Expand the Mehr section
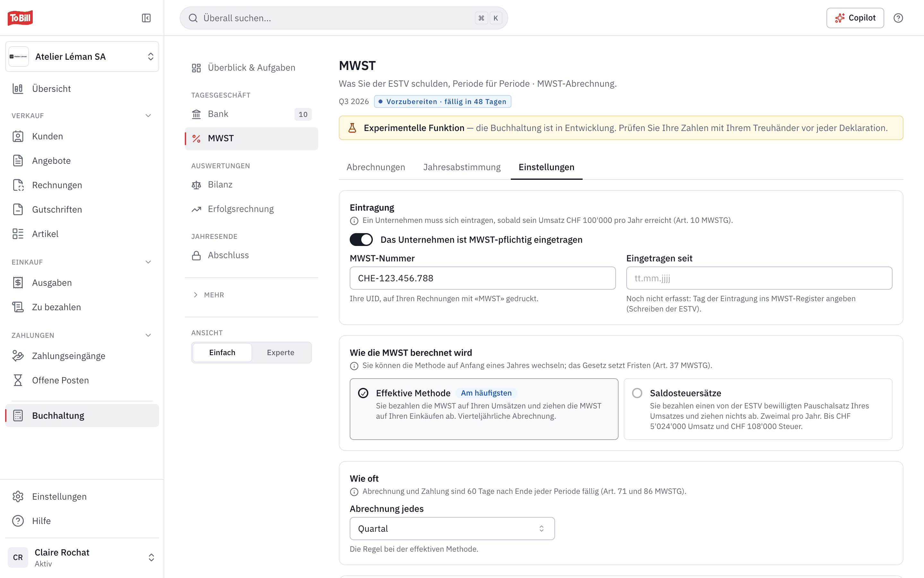The width and height of the screenshot is (924, 578). 209,295
